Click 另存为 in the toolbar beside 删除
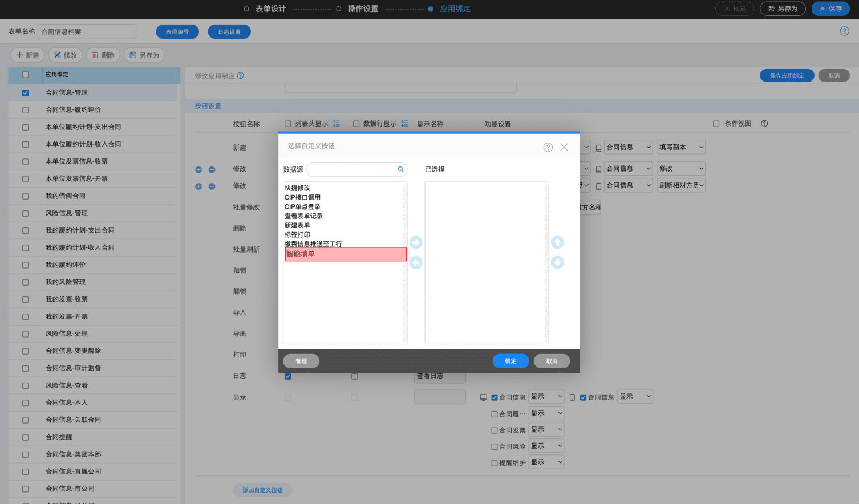859x504 pixels. 144,55
